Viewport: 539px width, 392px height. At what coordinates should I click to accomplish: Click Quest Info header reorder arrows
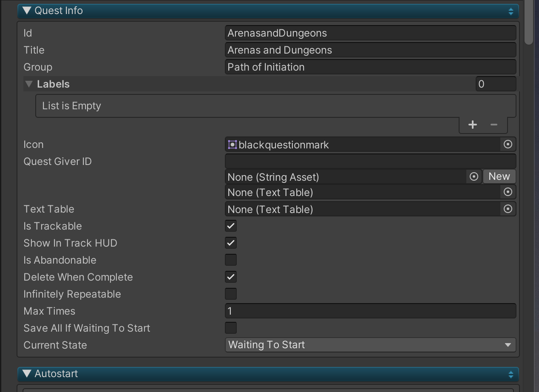[x=511, y=11]
